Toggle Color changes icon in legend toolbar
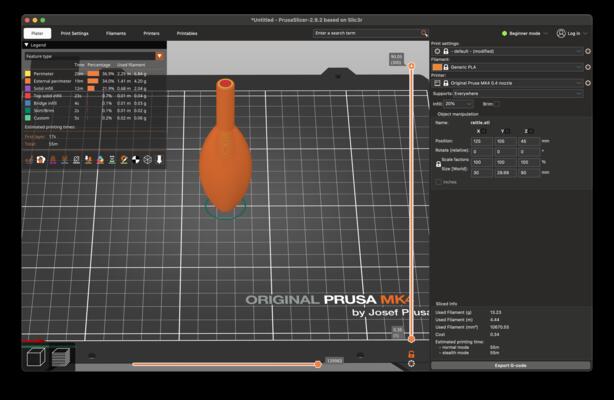 coord(100,159)
